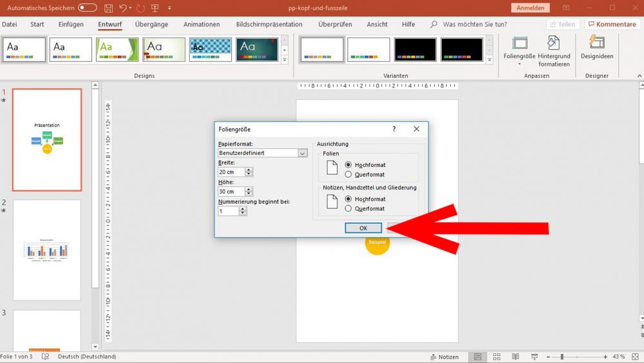Open the Überprüfen tab

click(x=335, y=25)
